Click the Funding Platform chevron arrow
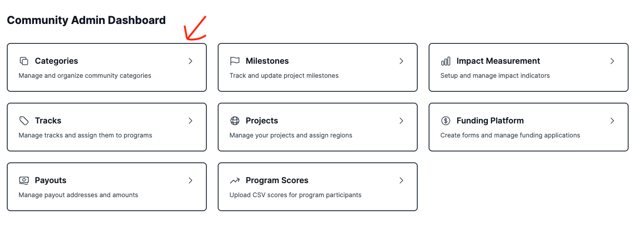Image resolution: width=644 pixels, height=227 pixels. [612, 121]
